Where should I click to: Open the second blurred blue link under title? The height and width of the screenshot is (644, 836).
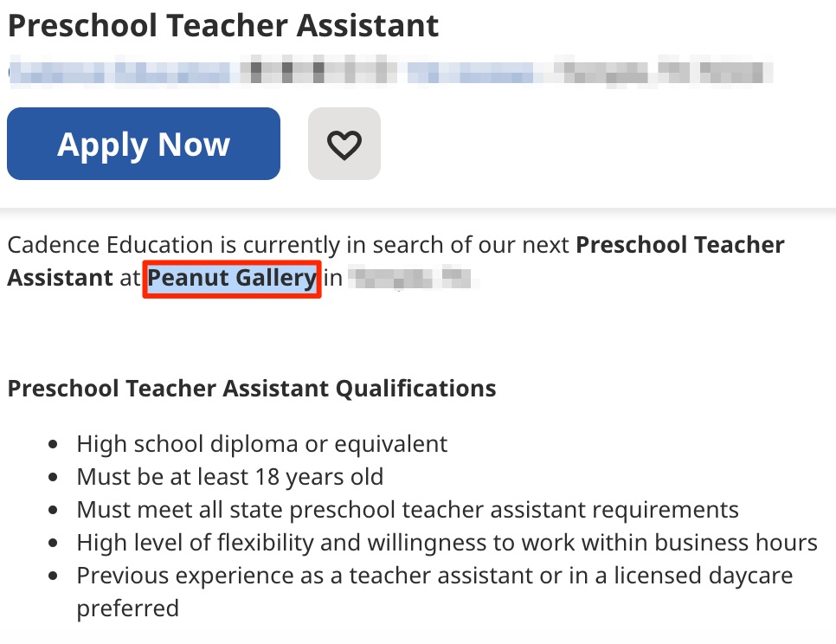[470, 73]
